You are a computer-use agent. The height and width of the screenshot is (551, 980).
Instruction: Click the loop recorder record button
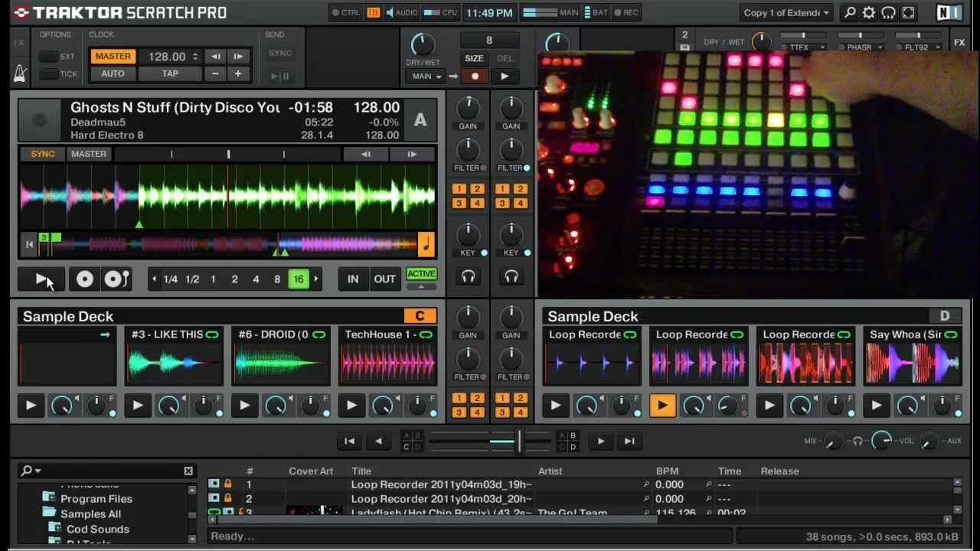tap(475, 77)
